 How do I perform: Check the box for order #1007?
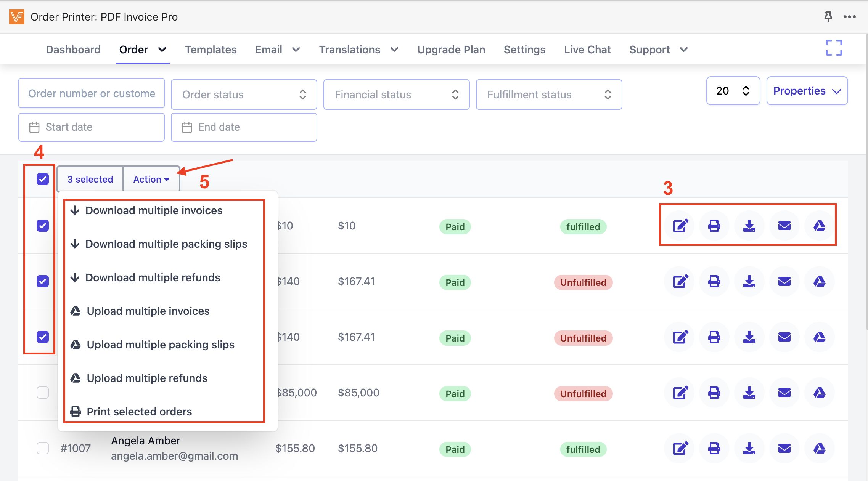[x=43, y=448]
